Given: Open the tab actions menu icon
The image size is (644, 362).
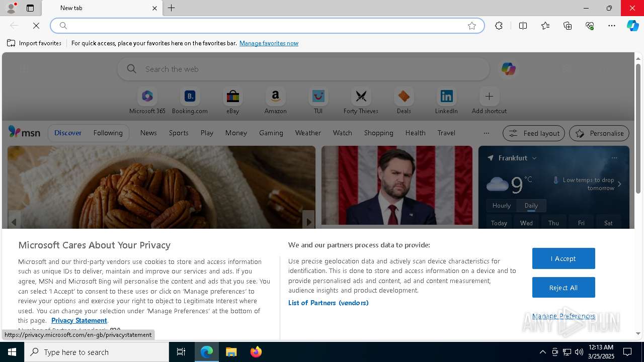Looking at the screenshot, I should (x=30, y=8).
